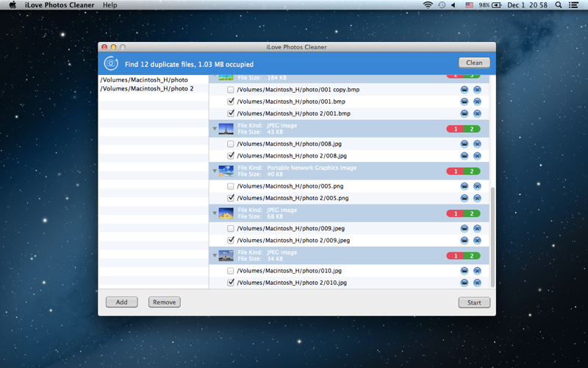Click folder icon for photo/010.jpg
The height and width of the screenshot is (368, 588).
point(465,271)
